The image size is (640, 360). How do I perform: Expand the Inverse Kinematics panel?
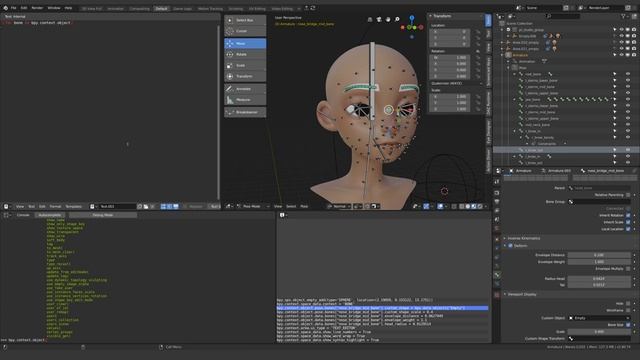tap(505, 238)
